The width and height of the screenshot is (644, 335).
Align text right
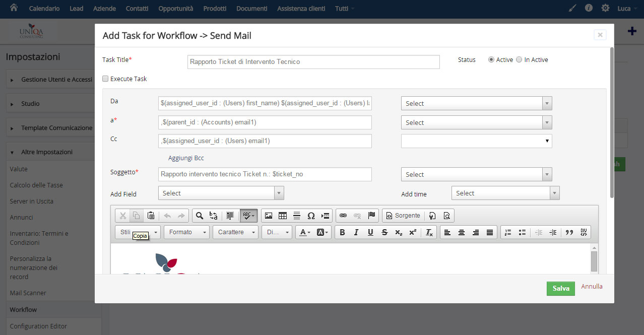click(x=476, y=232)
